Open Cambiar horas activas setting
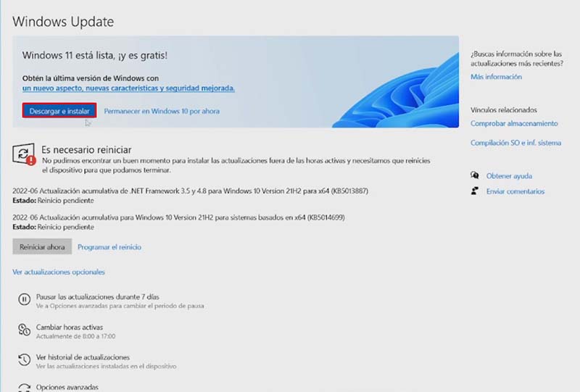Screen dimensions: 580x392 click(70, 328)
